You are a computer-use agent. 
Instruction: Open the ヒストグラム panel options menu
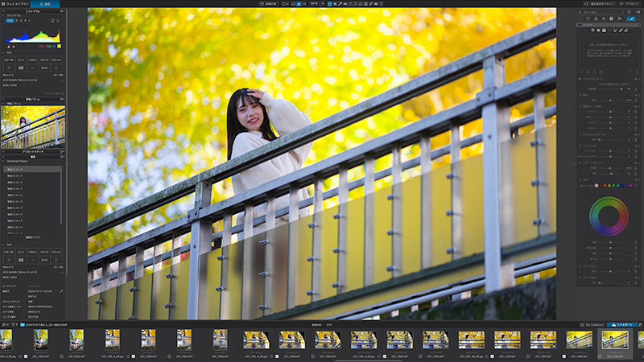pos(63,11)
